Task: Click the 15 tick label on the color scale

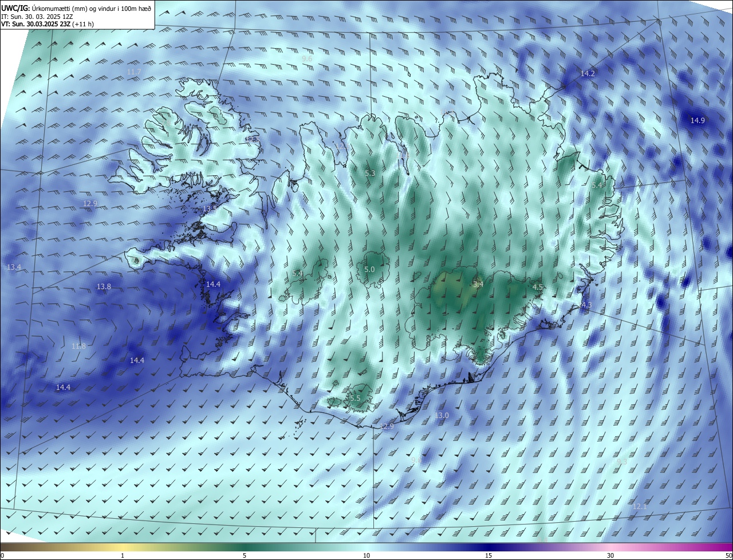Action: coord(488,555)
